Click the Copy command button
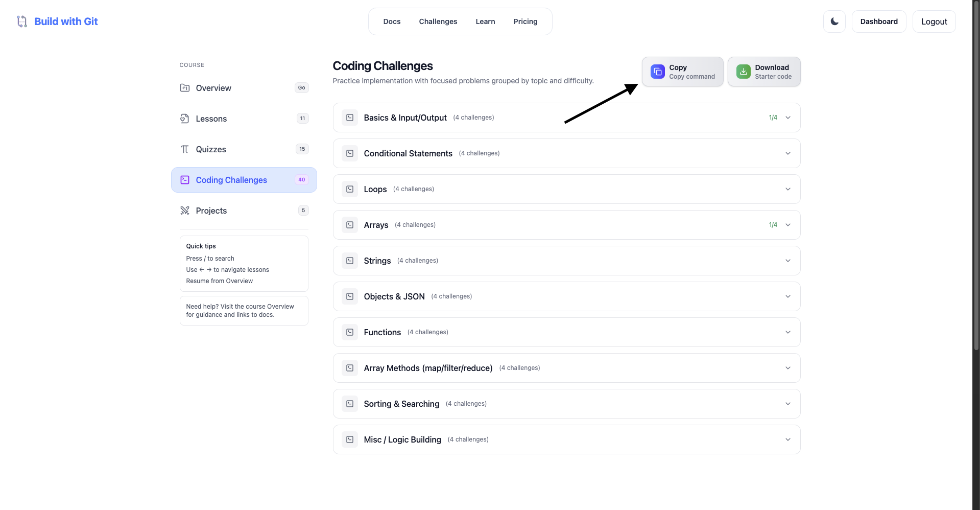The width and height of the screenshot is (980, 510). click(682, 72)
